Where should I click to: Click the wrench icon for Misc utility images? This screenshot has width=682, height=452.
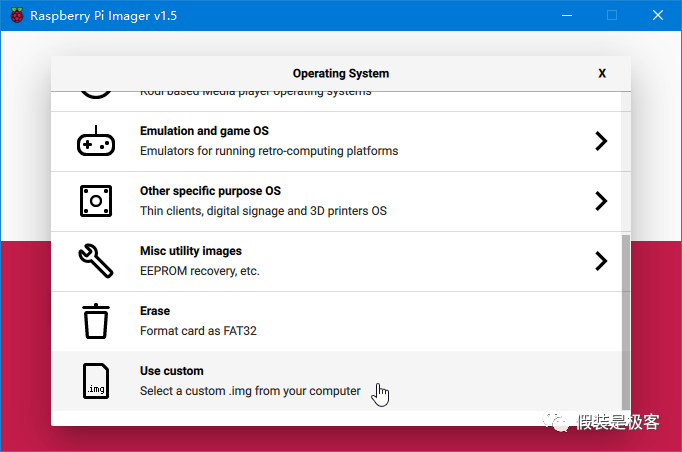(x=96, y=261)
